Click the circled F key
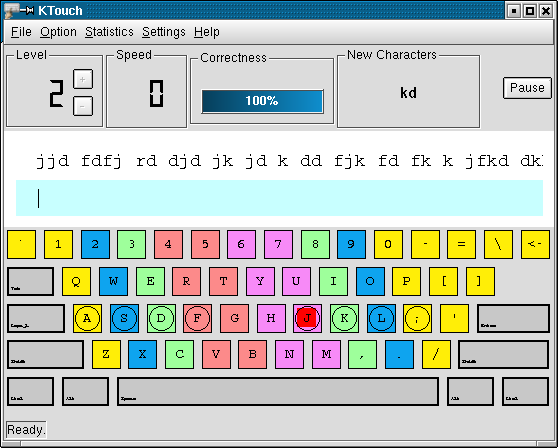The image size is (558, 448). coord(198,318)
